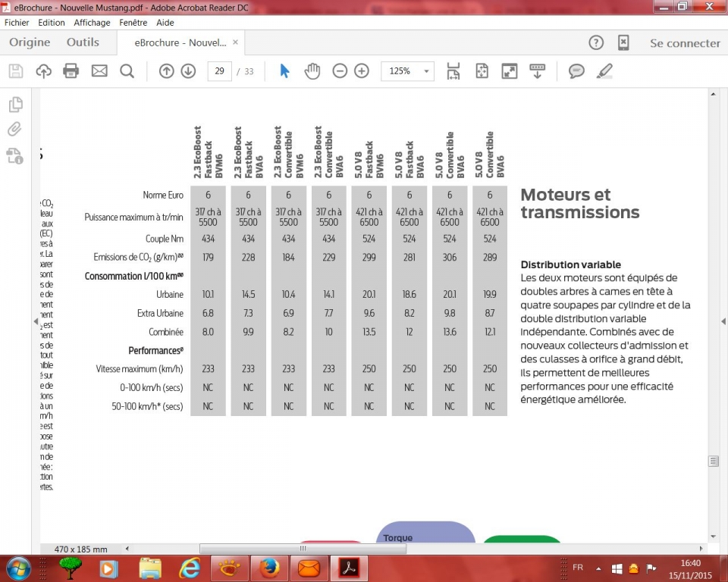Fit page width scrolling icon
728x582 pixels.
[453, 71]
